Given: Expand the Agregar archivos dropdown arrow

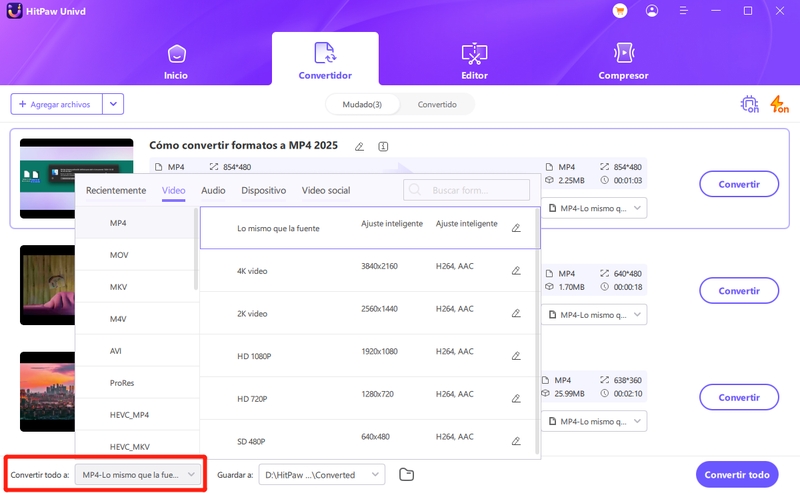Looking at the screenshot, I should (x=113, y=104).
